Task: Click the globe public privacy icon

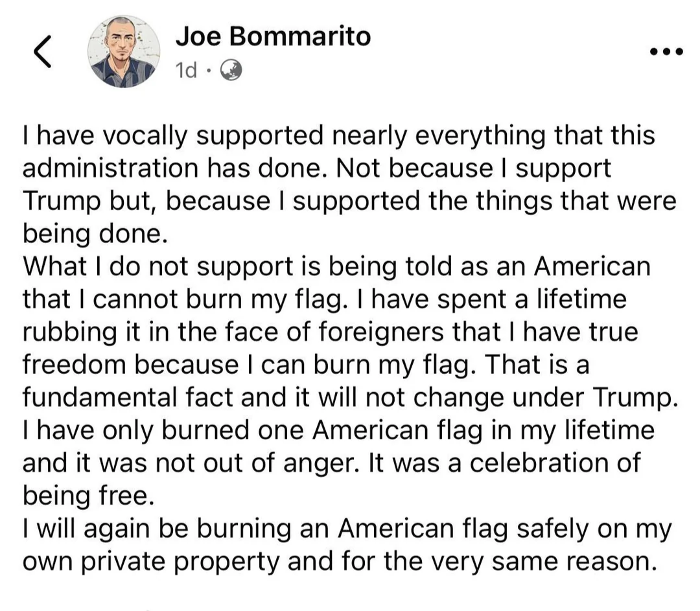Action: click(x=231, y=70)
